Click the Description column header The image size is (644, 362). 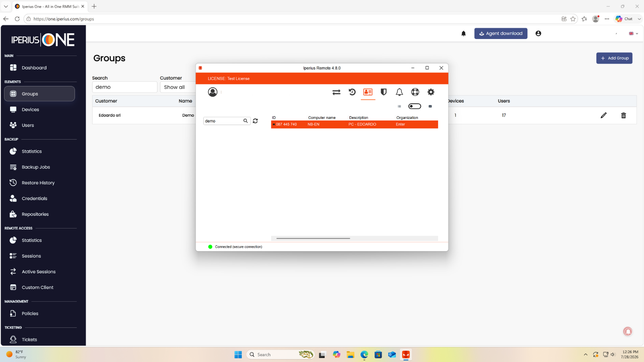pyautogui.click(x=358, y=117)
